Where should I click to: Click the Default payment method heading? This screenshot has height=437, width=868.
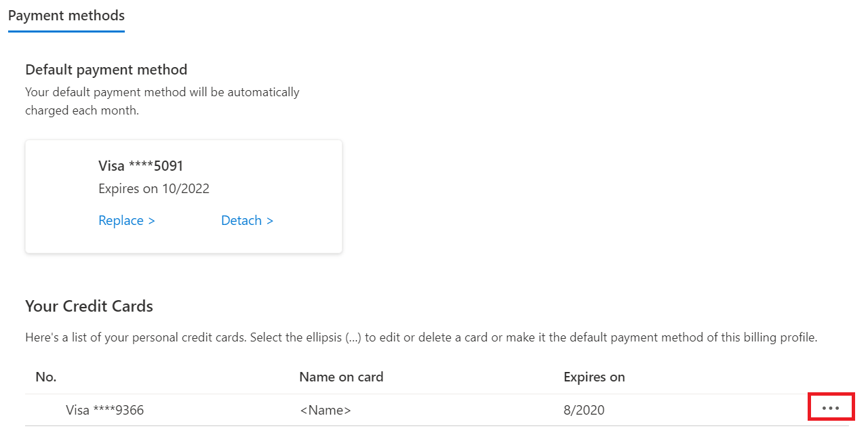[106, 70]
